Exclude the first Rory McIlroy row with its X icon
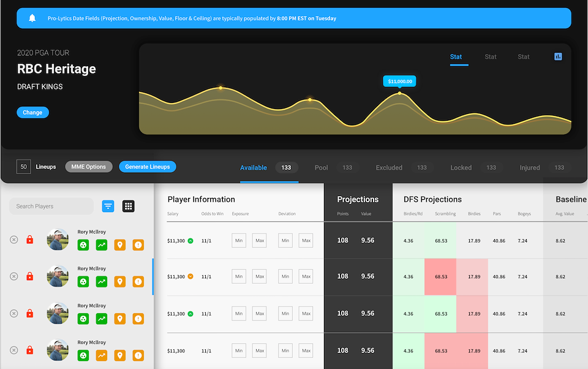This screenshot has height=369, width=588. coord(14,240)
